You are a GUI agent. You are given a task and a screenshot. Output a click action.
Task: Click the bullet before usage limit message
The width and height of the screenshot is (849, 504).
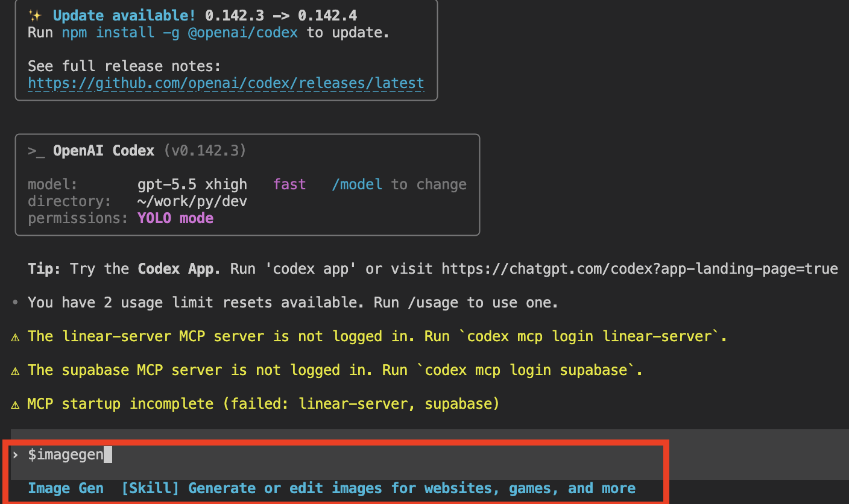[x=16, y=303]
